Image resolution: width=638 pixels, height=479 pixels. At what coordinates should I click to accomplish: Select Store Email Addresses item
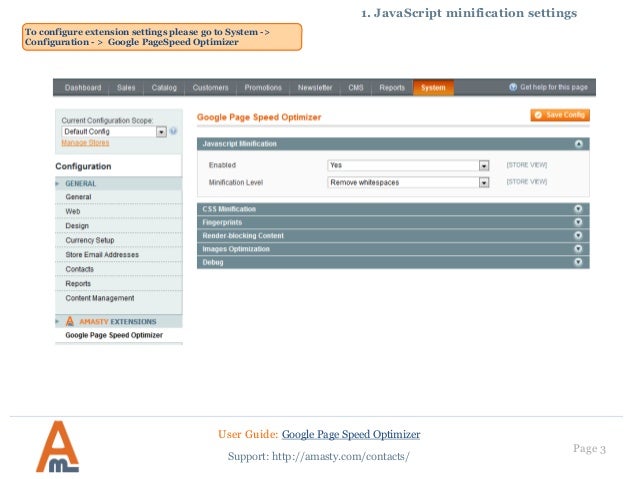coord(119,255)
